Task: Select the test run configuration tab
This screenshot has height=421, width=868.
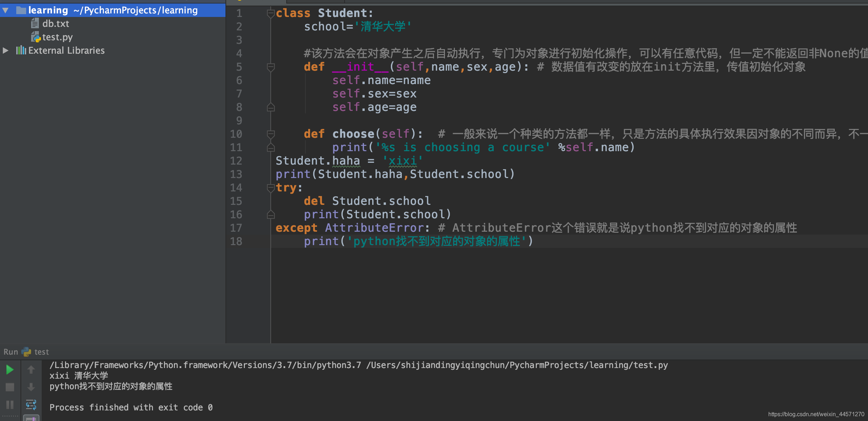Action: (42, 352)
